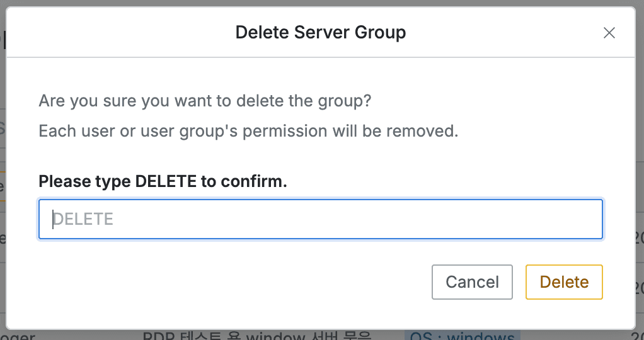The width and height of the screenshot is (644, 340).
Task: Click the 'OS : windows' tag behind dialog
Action: [x=462, y=335]
